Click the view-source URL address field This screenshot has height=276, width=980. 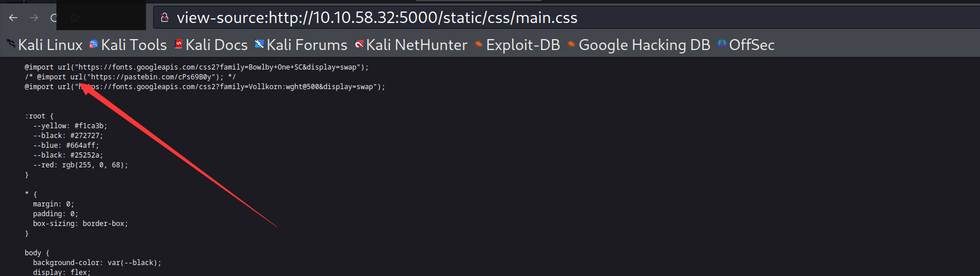tap(377, 18)
